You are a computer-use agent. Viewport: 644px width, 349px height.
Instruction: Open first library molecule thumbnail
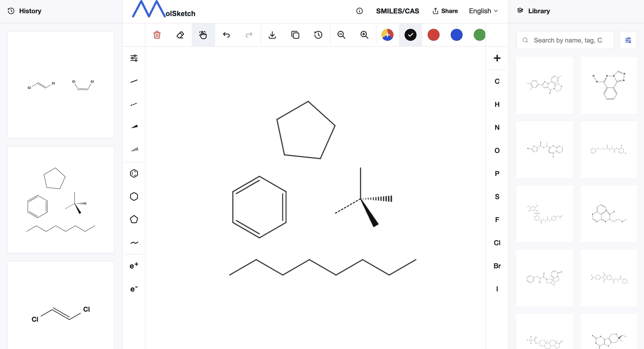[x=545, y=85]
